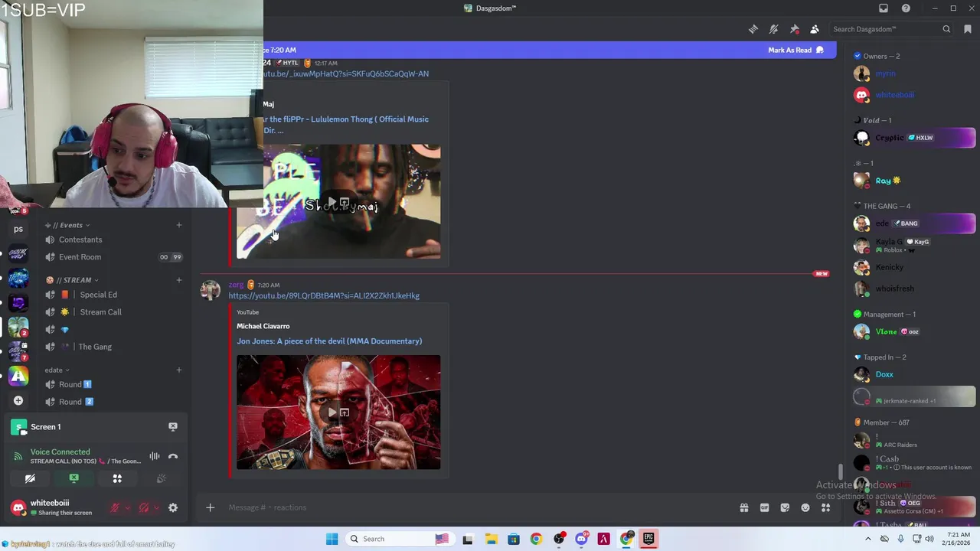Add a channel to the STREAM category
The width and height of the screenshot is (980, 551).
(x=179, y=280)
